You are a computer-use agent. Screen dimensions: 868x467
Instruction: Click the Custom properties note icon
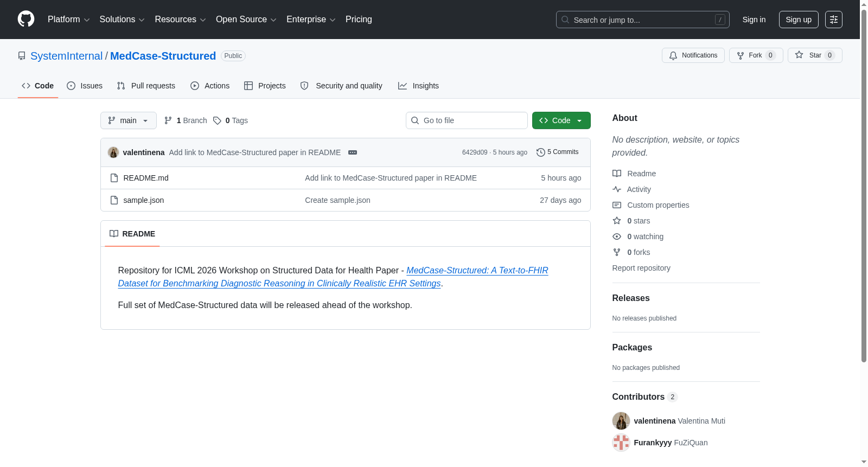tap(617, 205)
